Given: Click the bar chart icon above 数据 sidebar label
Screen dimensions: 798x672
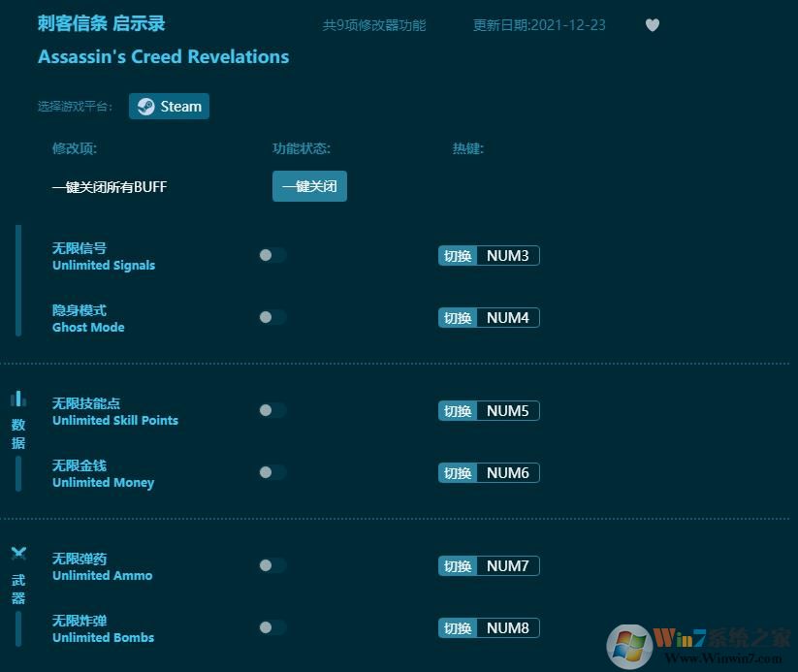Looking at the screenshot, I should coord(19,400).
